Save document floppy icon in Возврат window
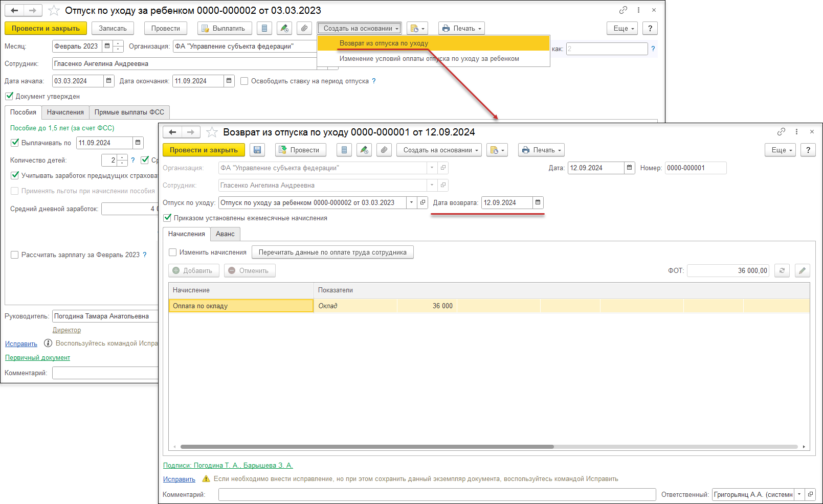823x504 pixels. [x=257, y=150]
